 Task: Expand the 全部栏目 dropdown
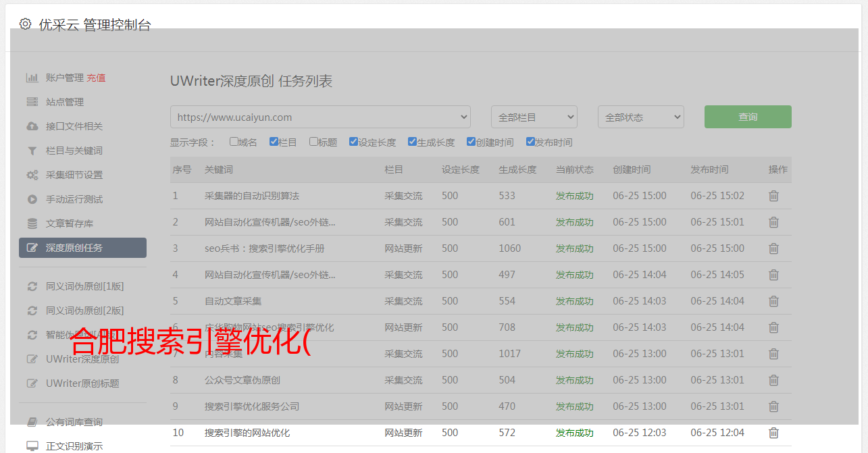click(x=534, y=117)
